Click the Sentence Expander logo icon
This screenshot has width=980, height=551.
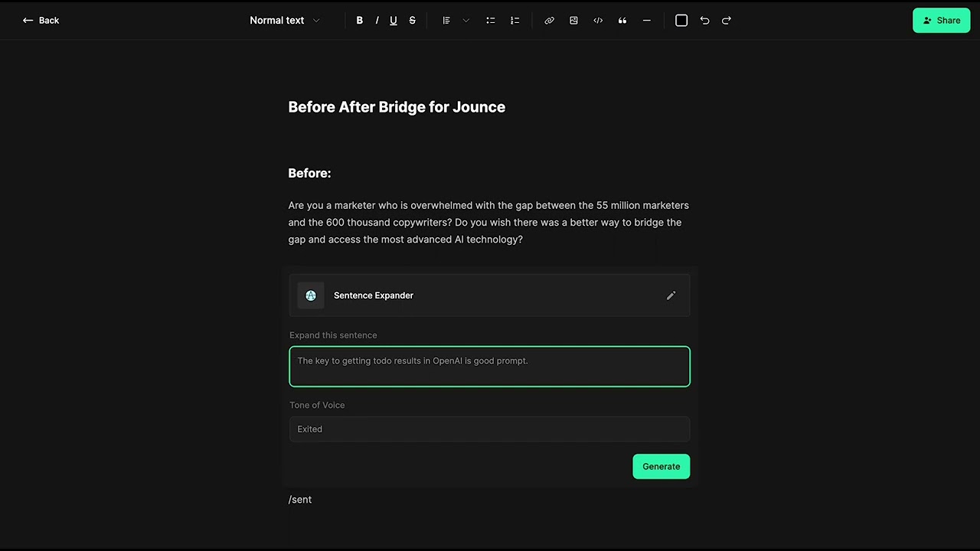311,295
